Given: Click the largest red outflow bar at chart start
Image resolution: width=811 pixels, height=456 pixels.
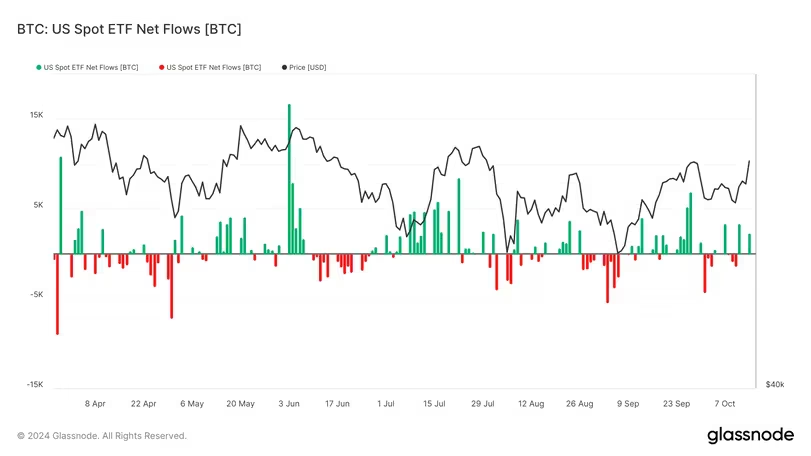Looking at the screenshot, I should point(57,294).
